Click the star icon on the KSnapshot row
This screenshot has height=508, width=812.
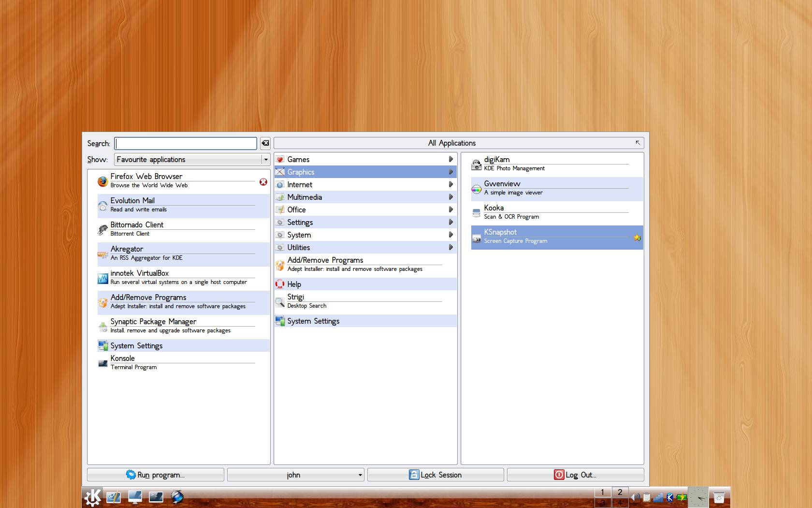pyautogui.click(x=638, y=238)
